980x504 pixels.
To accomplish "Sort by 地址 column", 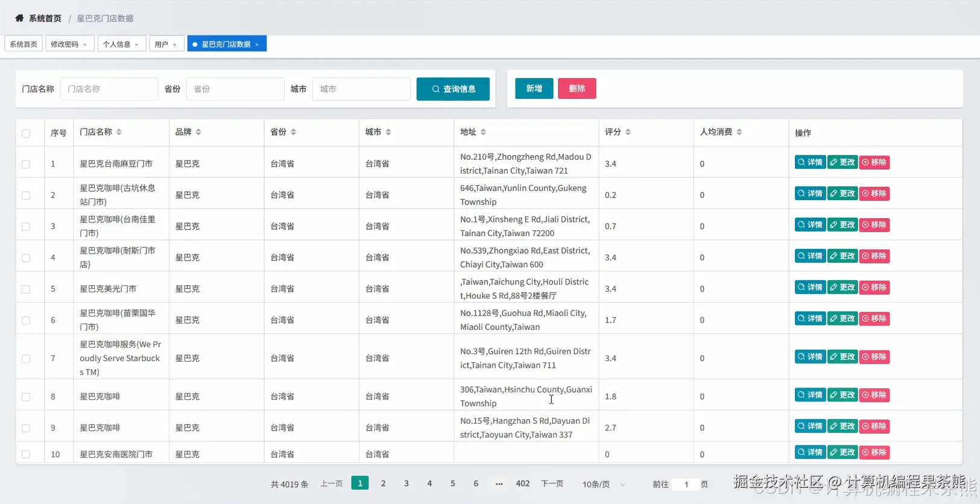I will point(484,132).
